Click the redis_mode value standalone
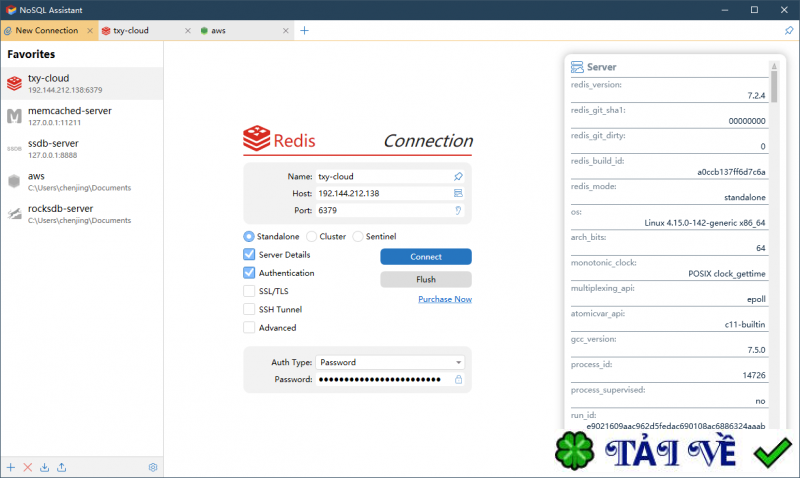The height and width of the screenshot is (478, 800). click(x=745, y=197)
